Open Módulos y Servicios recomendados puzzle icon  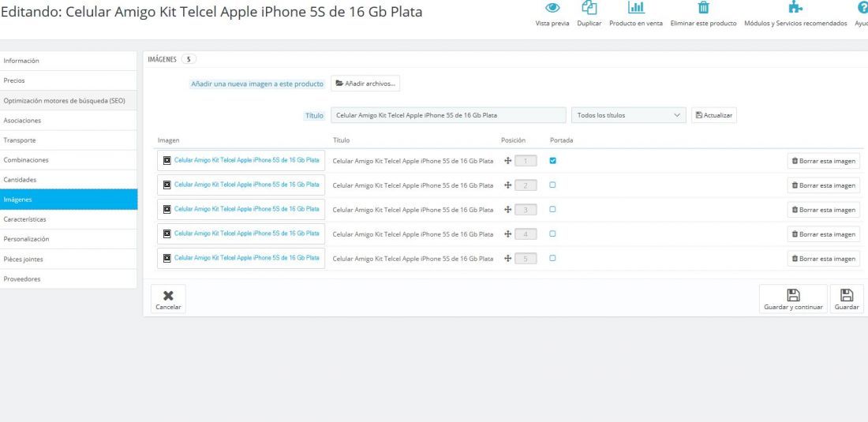coord(795,8)
